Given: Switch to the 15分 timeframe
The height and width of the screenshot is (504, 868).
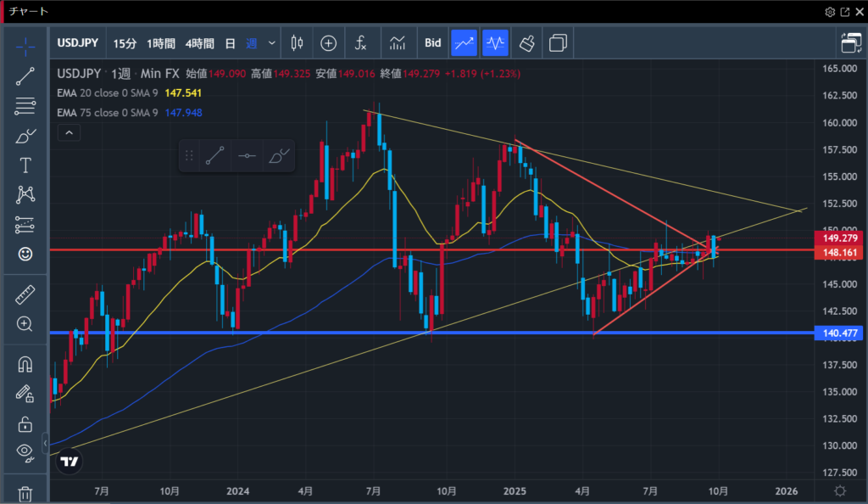Looking at the screenshot, I should tap(125, 42).
